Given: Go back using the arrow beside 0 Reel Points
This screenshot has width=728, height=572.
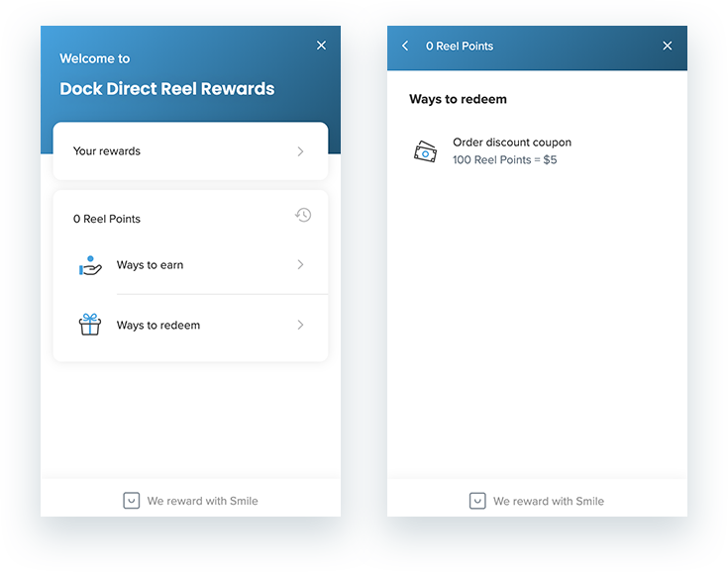Looking at the screenshot, I should click(x=405, y=47).
